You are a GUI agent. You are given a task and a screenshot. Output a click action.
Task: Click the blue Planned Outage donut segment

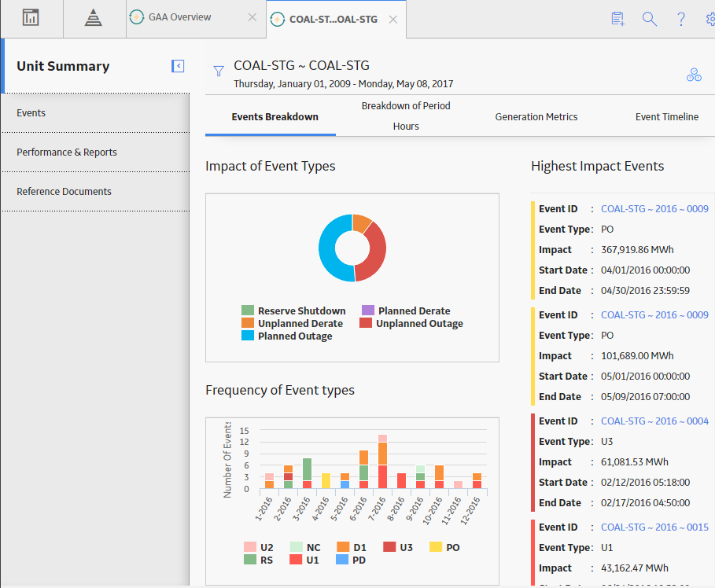click(x=327, y=248)
